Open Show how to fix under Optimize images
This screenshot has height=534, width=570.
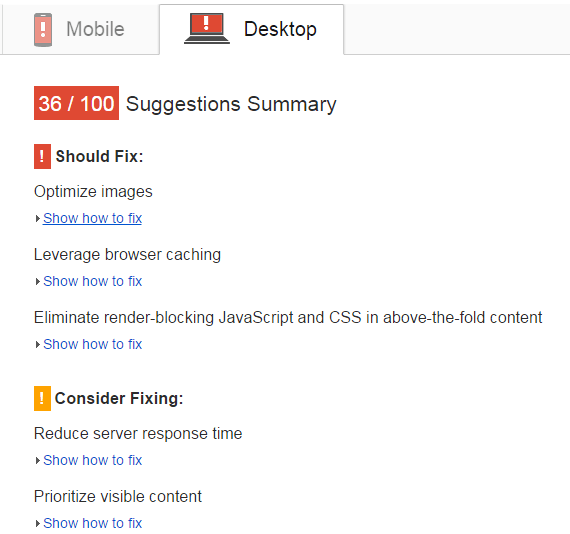pyautogui.click(x=92, y=218)
